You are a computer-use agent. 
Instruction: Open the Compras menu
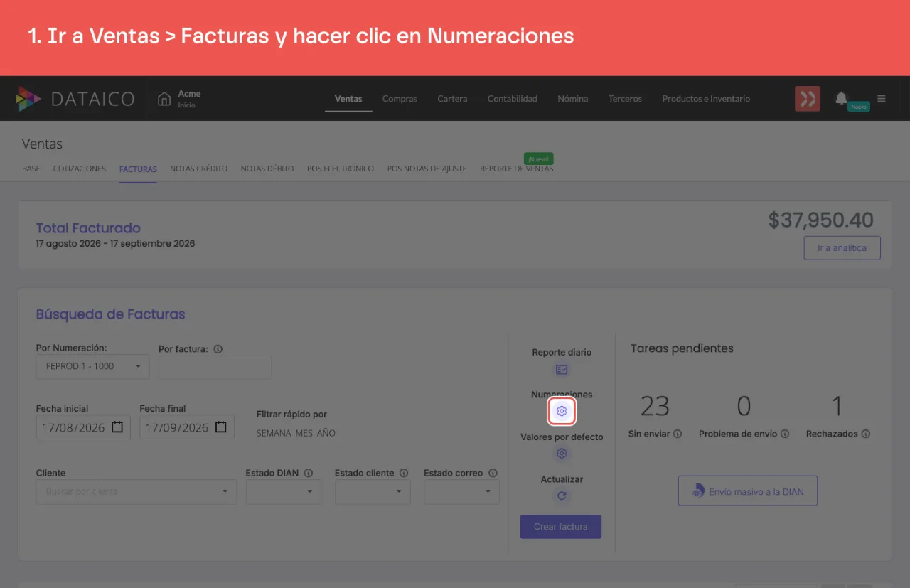[400, 99]
